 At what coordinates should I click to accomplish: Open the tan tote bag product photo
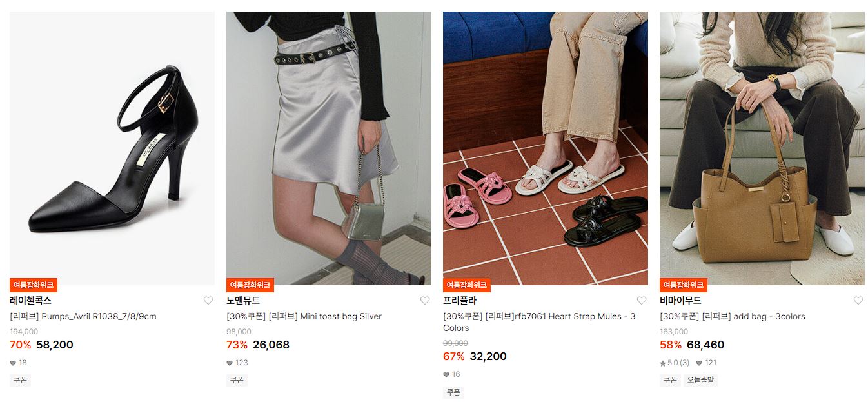pyautogui.click(x=762, y=148)
